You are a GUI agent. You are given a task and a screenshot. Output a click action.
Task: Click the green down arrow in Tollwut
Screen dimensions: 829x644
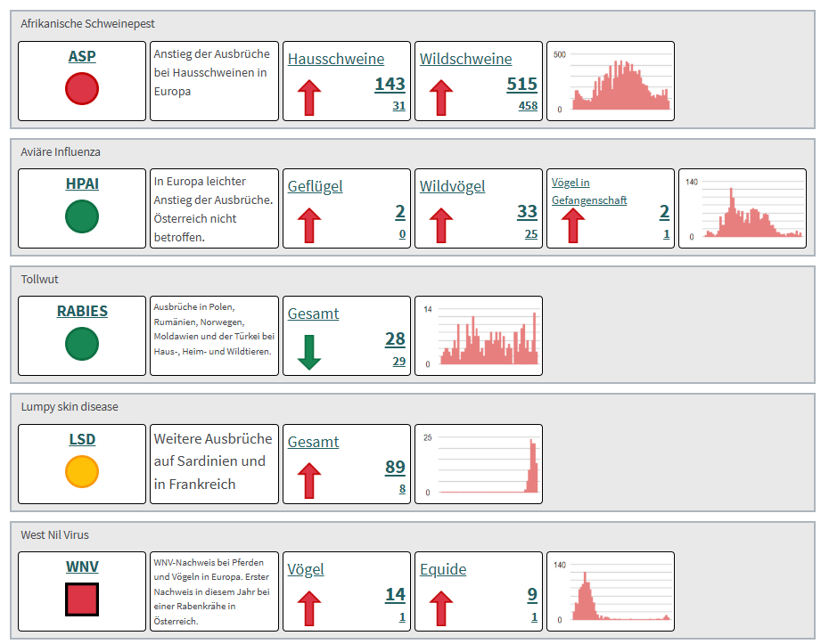pos(308,352)
